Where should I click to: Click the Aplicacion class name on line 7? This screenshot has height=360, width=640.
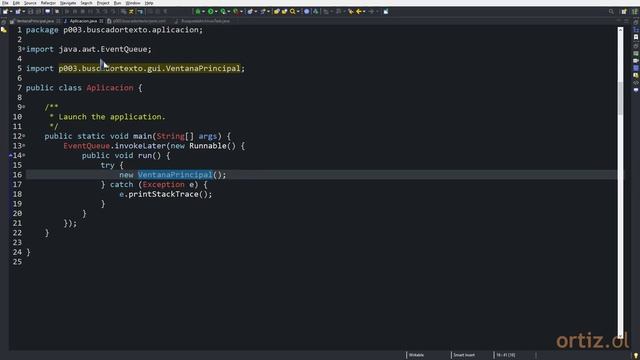110,88
